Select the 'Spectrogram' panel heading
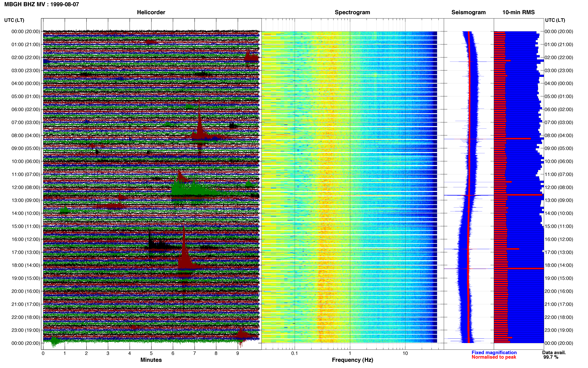 coord(352,12)
